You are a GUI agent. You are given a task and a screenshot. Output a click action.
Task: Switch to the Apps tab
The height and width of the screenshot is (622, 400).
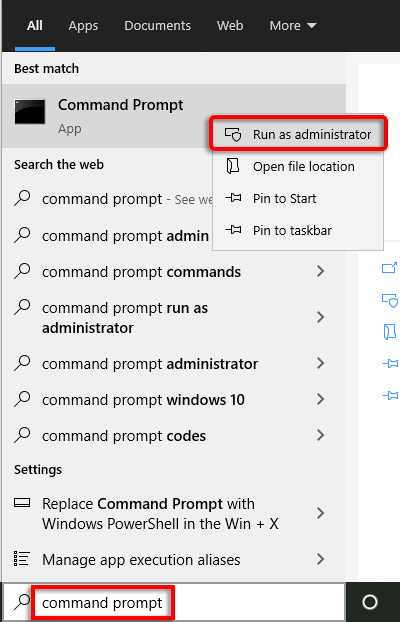(83, 26)
